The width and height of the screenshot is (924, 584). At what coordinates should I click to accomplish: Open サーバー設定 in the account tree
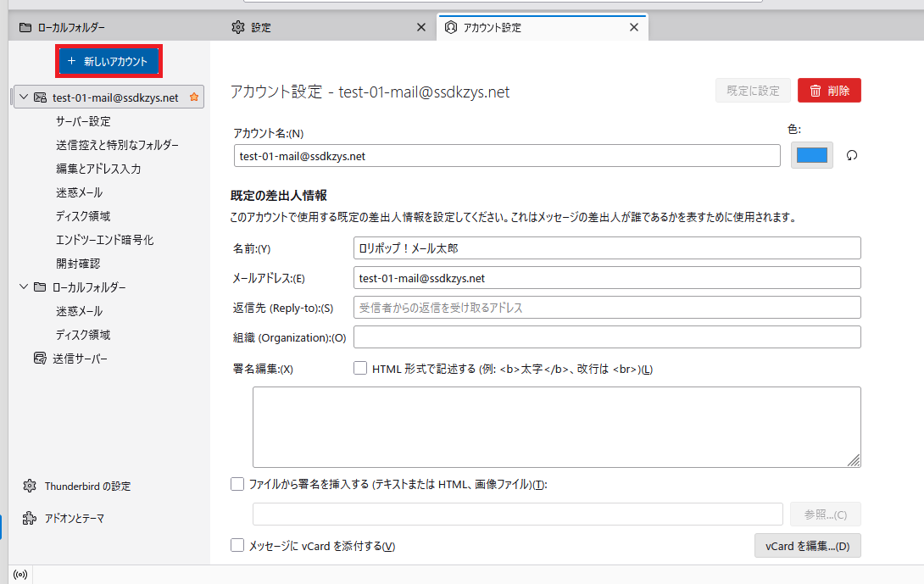coord(83,121)
